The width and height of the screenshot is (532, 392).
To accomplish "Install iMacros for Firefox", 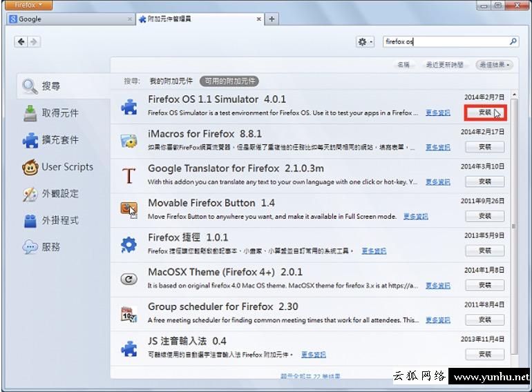I will (x=485, y=147).
